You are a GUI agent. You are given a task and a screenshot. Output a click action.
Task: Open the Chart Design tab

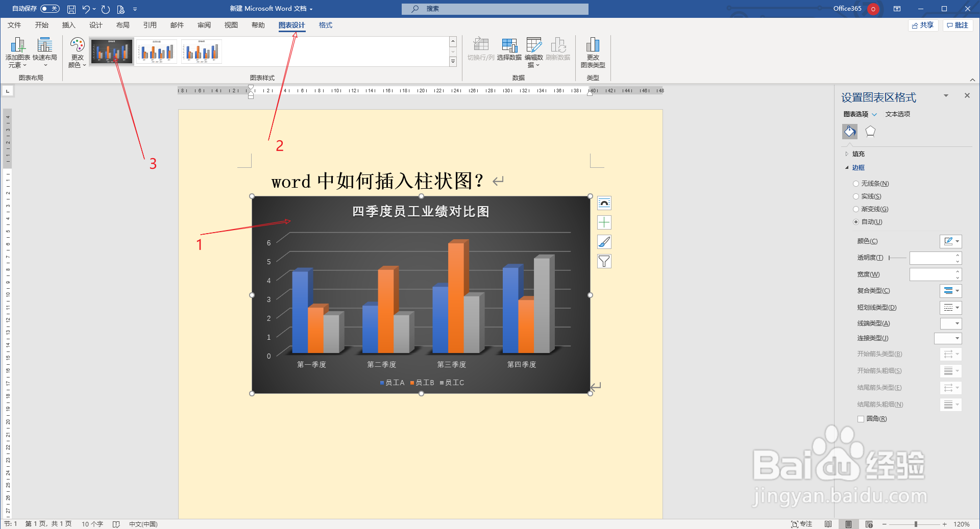(291, 25)
